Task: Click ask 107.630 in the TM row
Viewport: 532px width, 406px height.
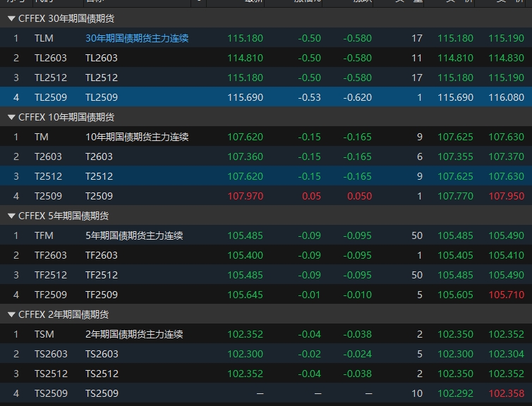Action: click(x=506, y=137)
